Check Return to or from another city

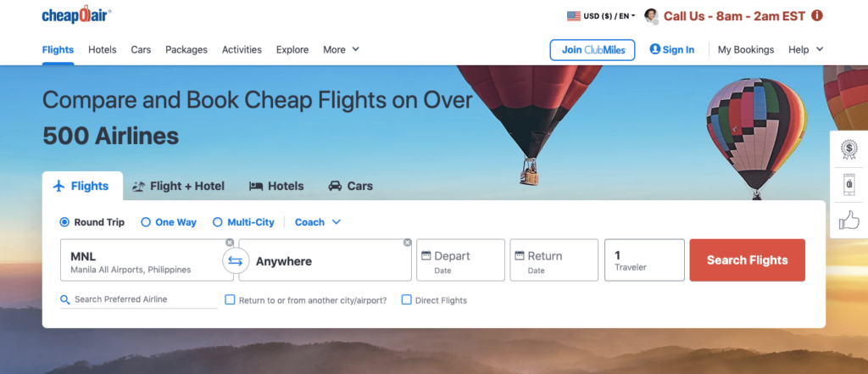tap(230, 299)
